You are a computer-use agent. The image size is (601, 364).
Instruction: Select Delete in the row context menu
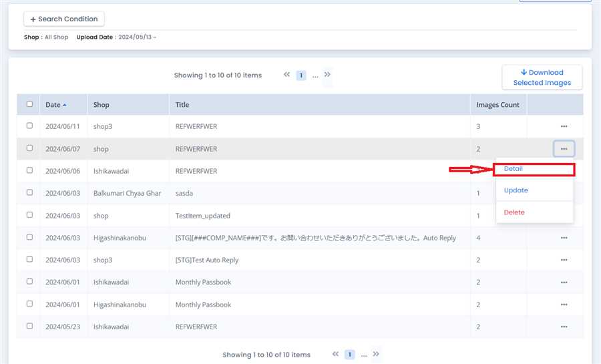[514, 212]
